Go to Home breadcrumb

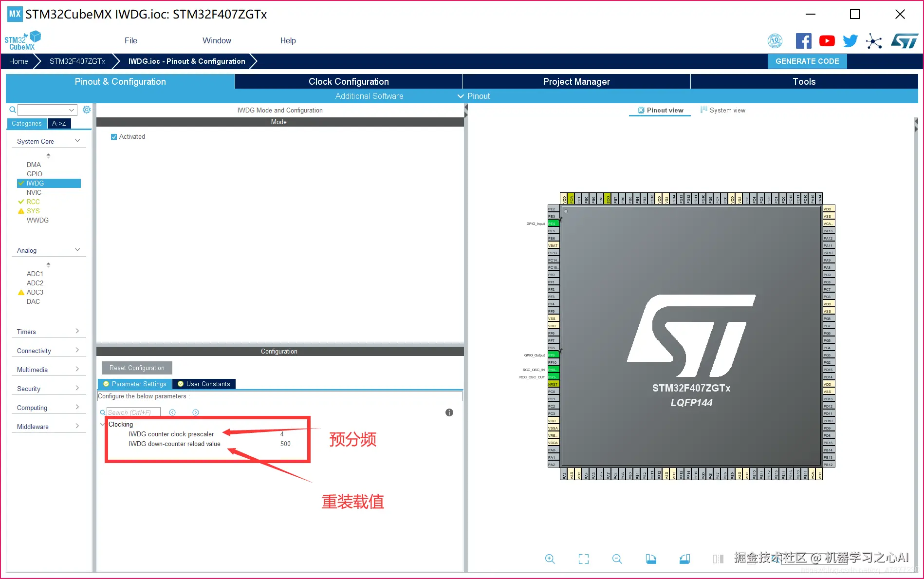(18, 61)
